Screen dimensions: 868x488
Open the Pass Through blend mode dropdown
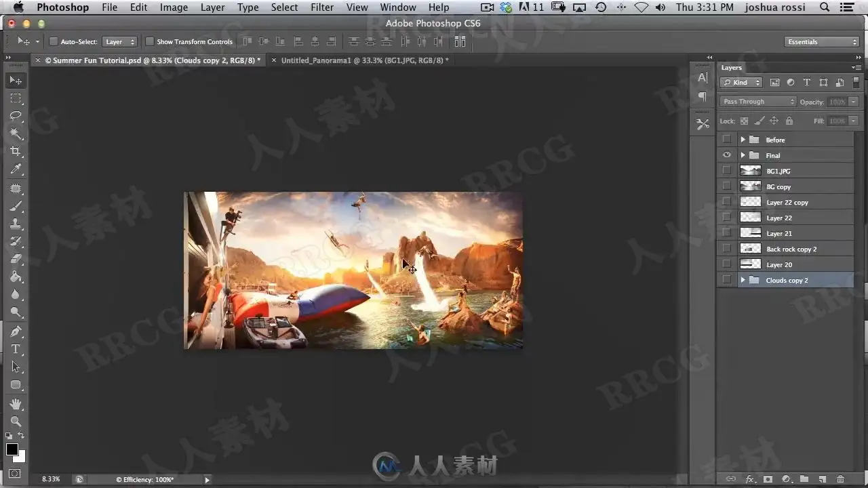tap(758, 102)
